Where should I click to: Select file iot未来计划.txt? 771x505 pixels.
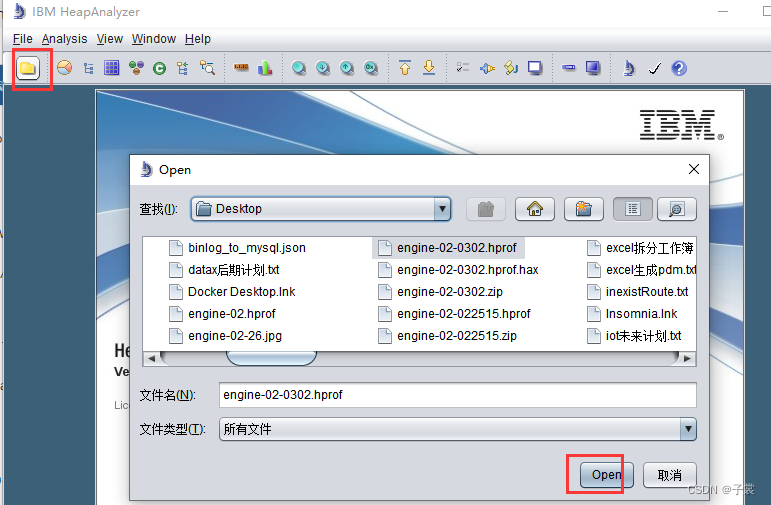pos(635,336)
